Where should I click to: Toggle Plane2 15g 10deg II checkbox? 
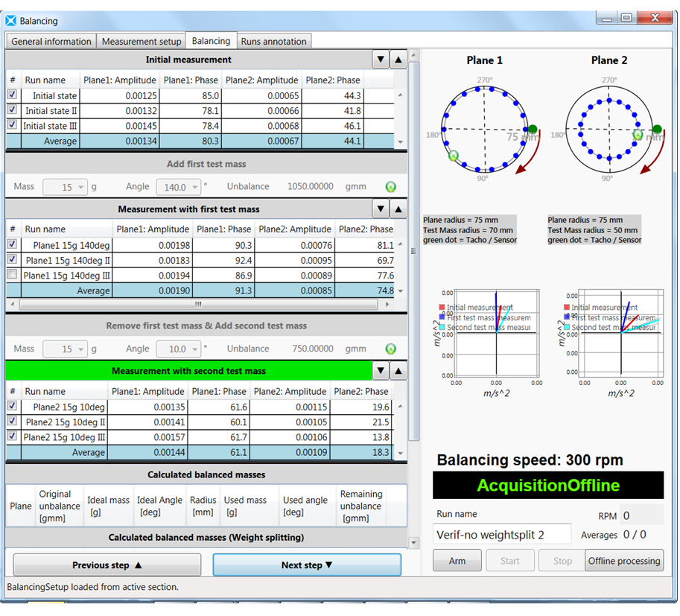click(x=12, y=422)
